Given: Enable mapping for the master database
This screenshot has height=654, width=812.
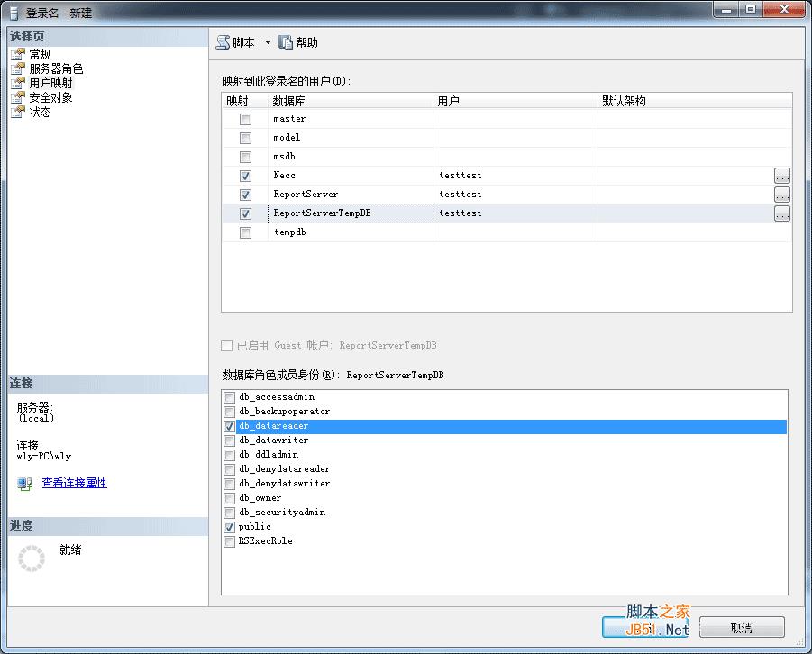Looking at the screenshot, I should 245,118.
